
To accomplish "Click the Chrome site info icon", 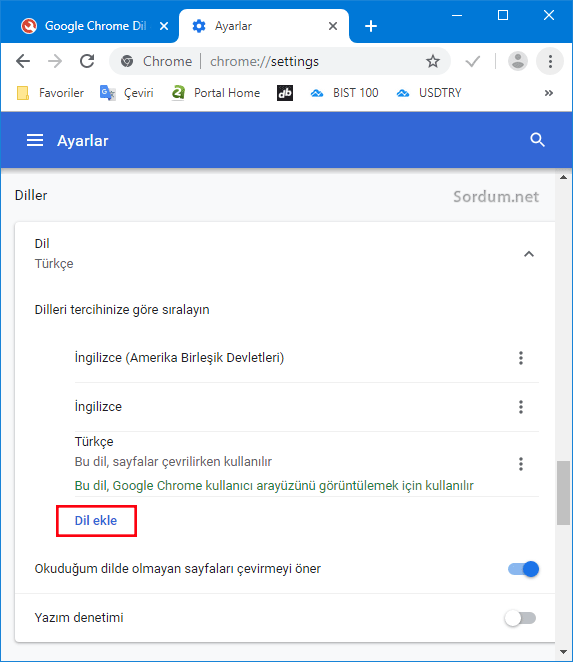I will (x=127, y=62).
